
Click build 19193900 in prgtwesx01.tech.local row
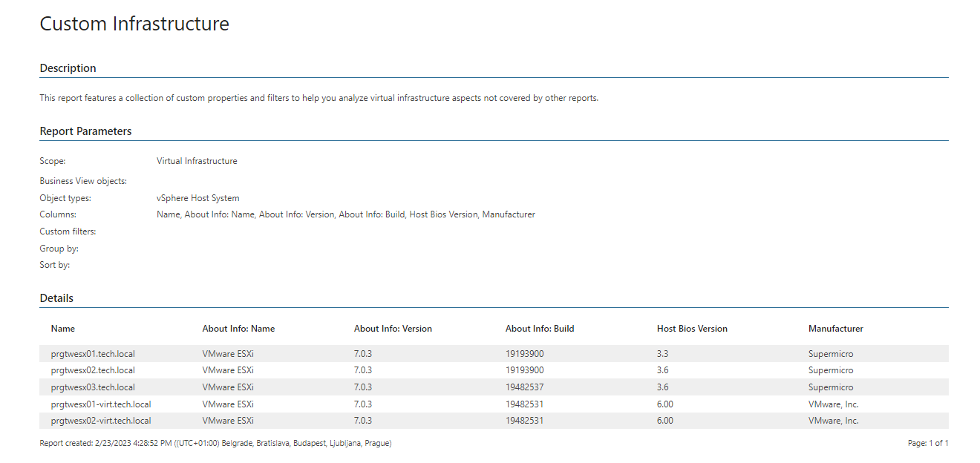[x=524, y=354]
